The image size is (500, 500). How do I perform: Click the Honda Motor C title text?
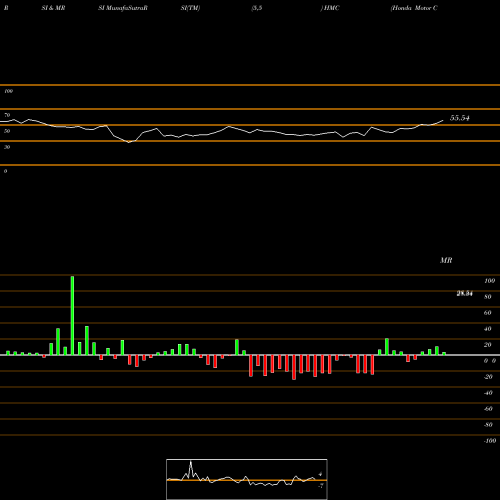tap(414, 8)
